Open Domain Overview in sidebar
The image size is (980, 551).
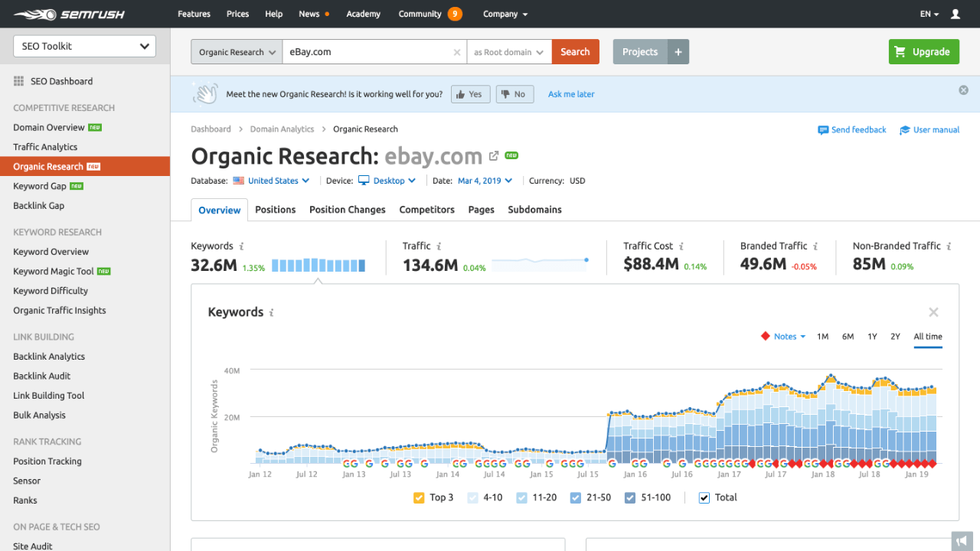(x=49, y=128)
